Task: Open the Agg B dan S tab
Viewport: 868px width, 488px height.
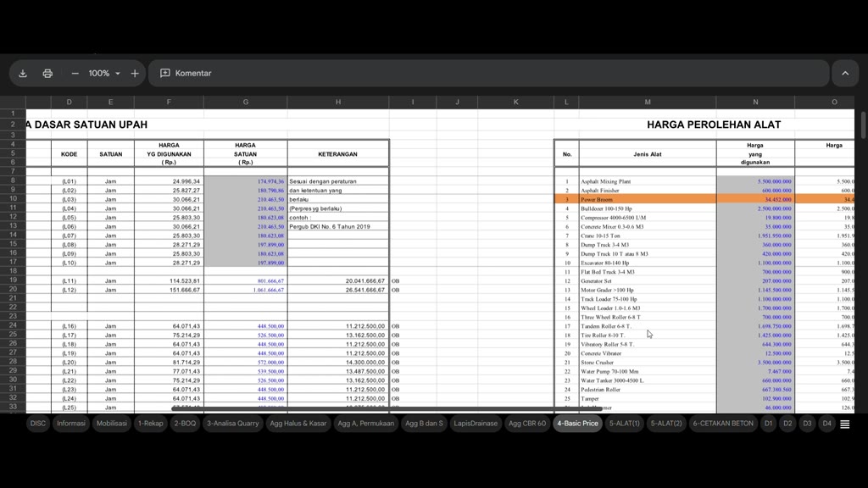Action: 424,424
